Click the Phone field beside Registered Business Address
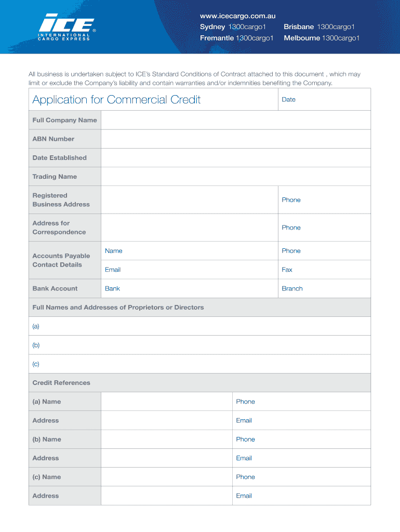 click(332, 200)
